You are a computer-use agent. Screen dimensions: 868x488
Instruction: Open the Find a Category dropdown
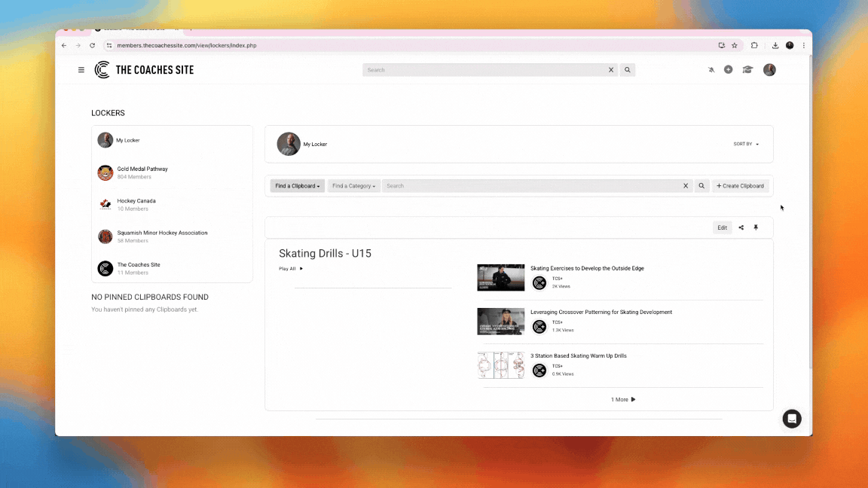coord(353,186)
